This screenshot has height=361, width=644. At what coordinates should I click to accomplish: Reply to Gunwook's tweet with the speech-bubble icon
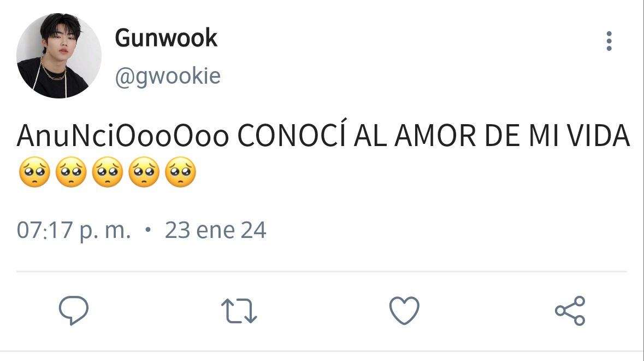point(74,311)
